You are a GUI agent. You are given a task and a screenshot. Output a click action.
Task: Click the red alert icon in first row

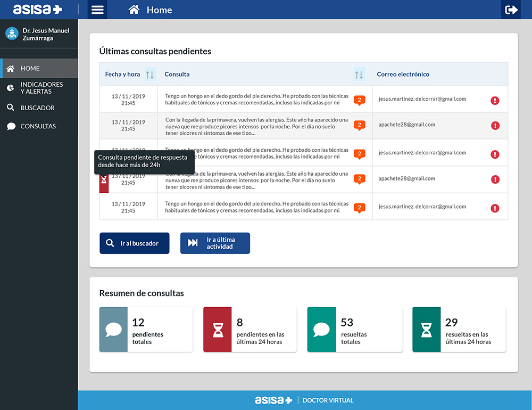tap(495, 100)
